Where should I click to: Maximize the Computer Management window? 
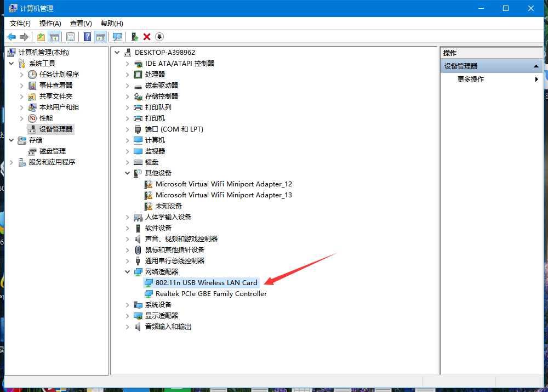pos(506,8)
